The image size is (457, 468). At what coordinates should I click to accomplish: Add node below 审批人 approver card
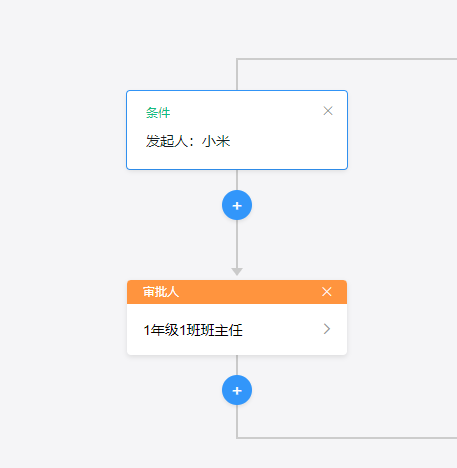(237, 390)
